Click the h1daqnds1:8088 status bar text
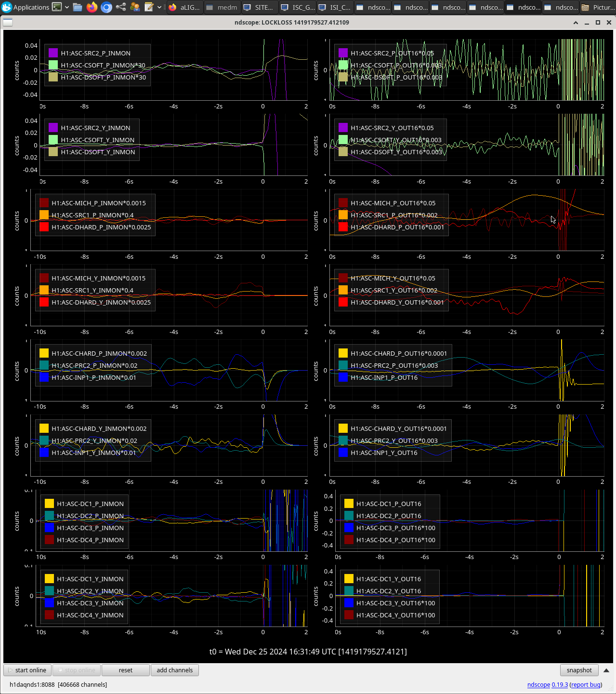Screen dimensions: 616x694 [58, 685]
